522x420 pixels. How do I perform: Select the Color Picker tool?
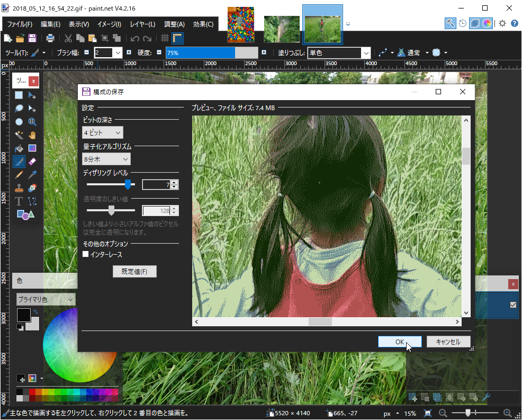point(32,174)
